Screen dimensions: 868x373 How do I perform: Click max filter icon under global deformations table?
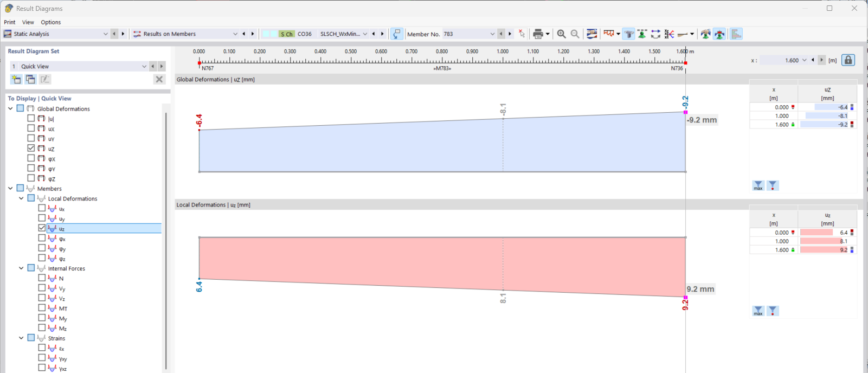(x=758, y=185)
